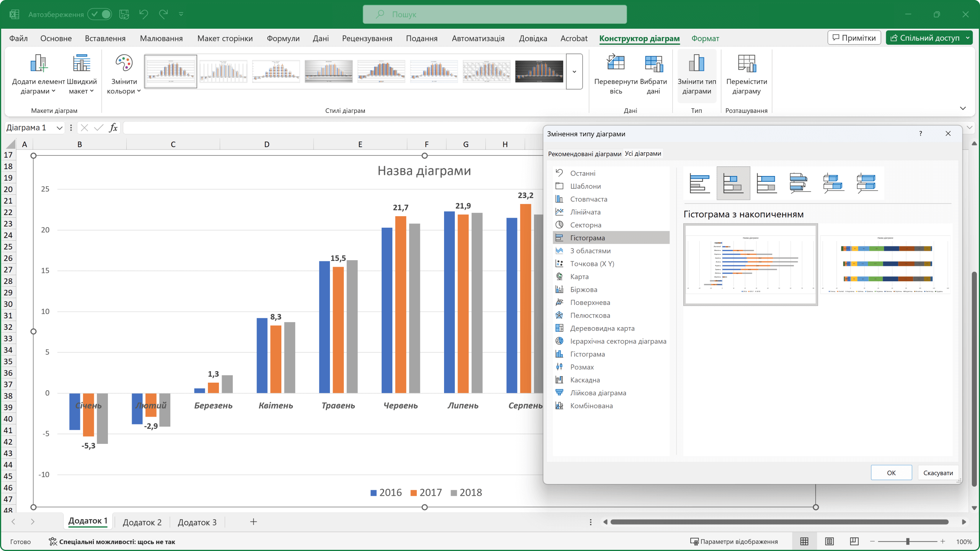Open the Name Box dropdown arrow

(x=59, y=128)
